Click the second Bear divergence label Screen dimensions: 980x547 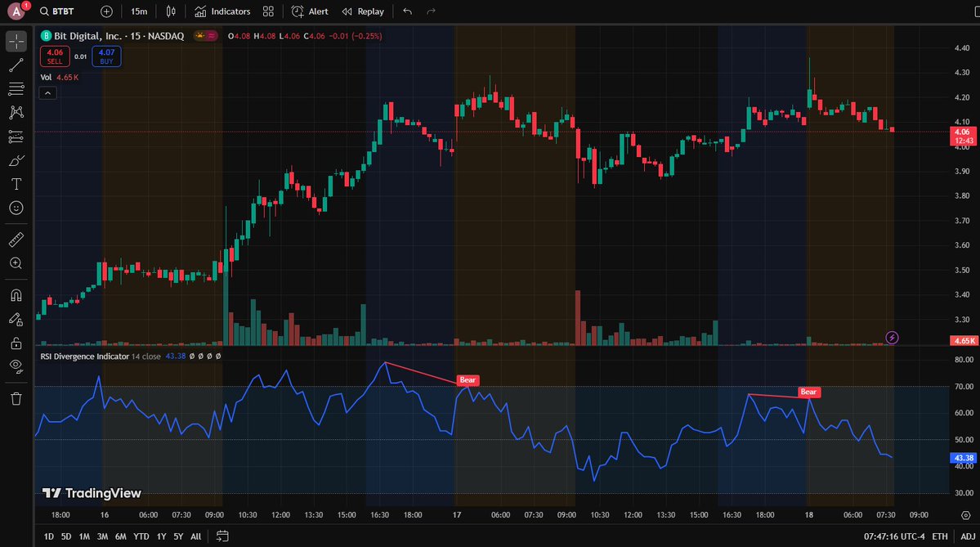(x=808, y=392)
